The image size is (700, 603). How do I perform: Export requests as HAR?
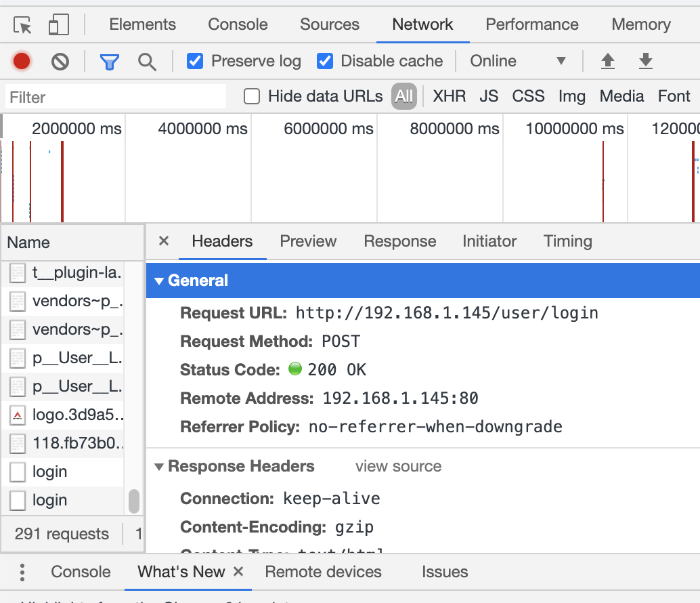[x=645, y=61]
